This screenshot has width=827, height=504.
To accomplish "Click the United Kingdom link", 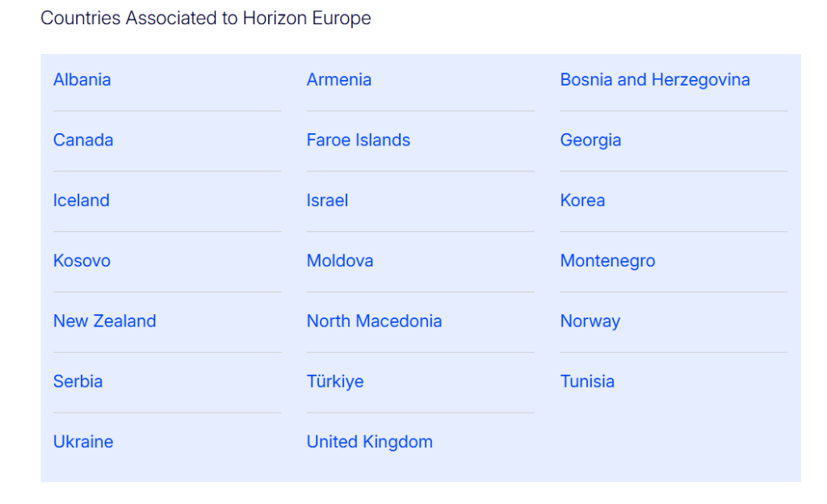I will tap(369, 443).
